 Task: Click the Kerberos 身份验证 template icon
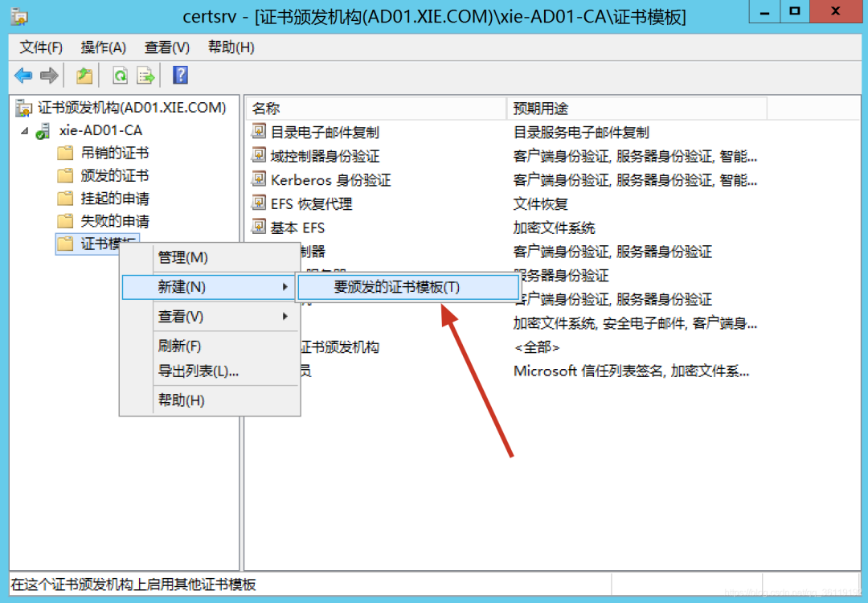click(x=259, y=179)
